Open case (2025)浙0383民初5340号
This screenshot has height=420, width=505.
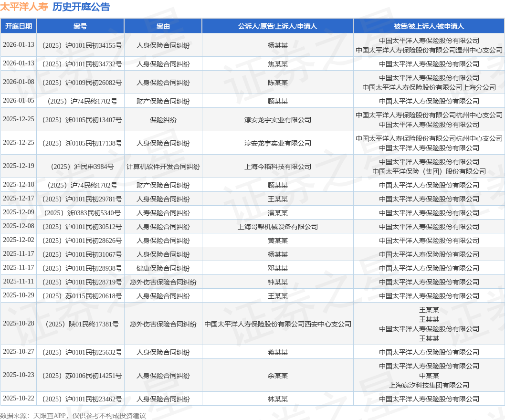[x=82, y=213]
